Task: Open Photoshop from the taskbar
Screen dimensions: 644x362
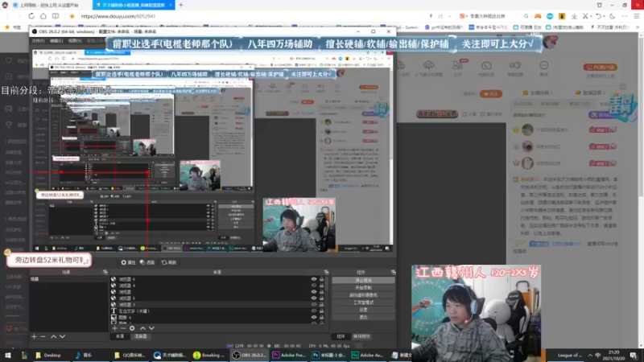Action: pyautogui.click(x=329, y=355)
